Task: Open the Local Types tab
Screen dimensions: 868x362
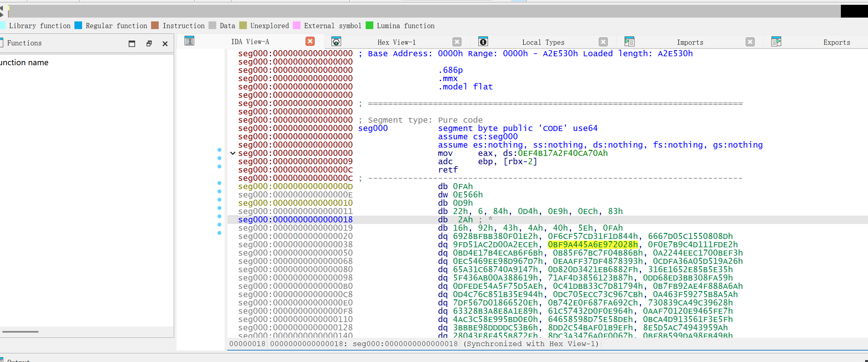Action: click(x=543, y=42)
